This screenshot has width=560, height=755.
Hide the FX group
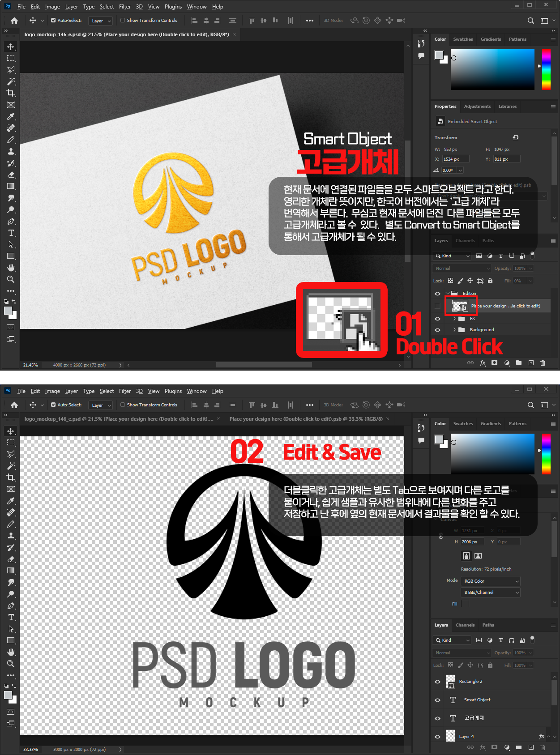437,319
